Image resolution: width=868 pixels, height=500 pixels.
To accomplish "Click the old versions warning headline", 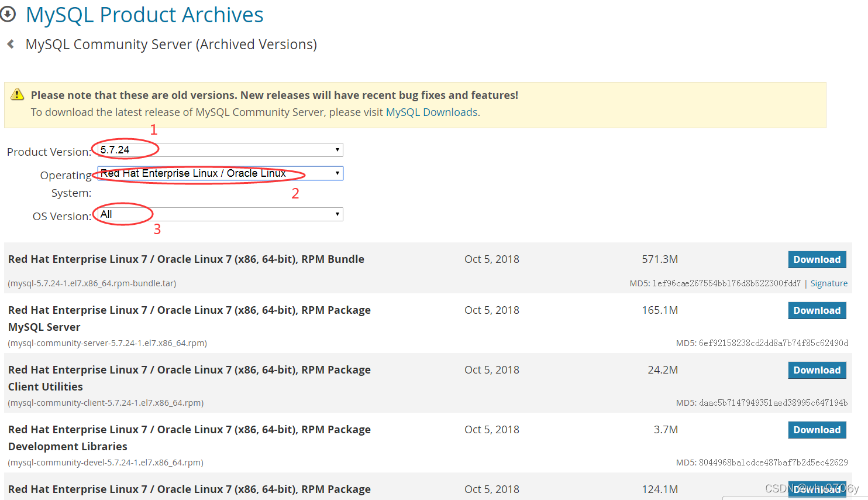I will point(274,95).
